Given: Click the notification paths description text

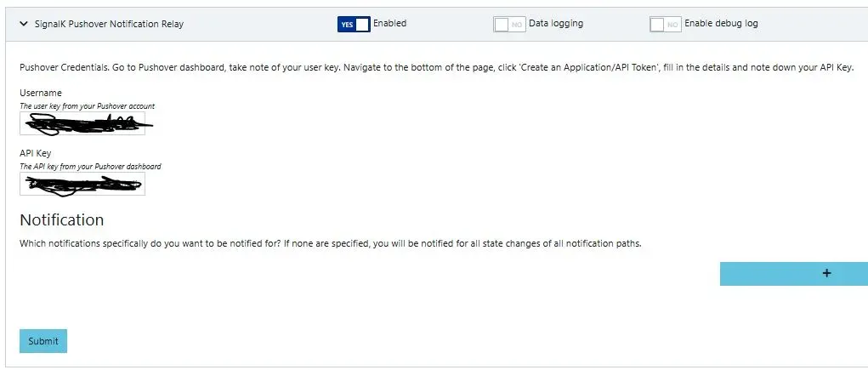Looking at the screenshot, I should tap(330, 244).
